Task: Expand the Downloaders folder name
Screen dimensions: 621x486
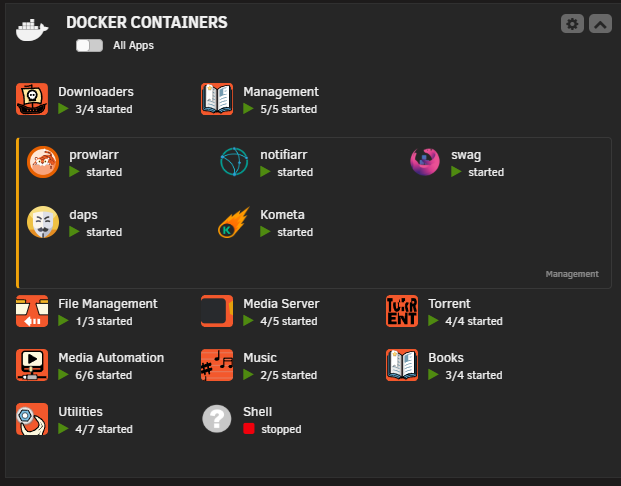Action: click(x=96, y=92)
